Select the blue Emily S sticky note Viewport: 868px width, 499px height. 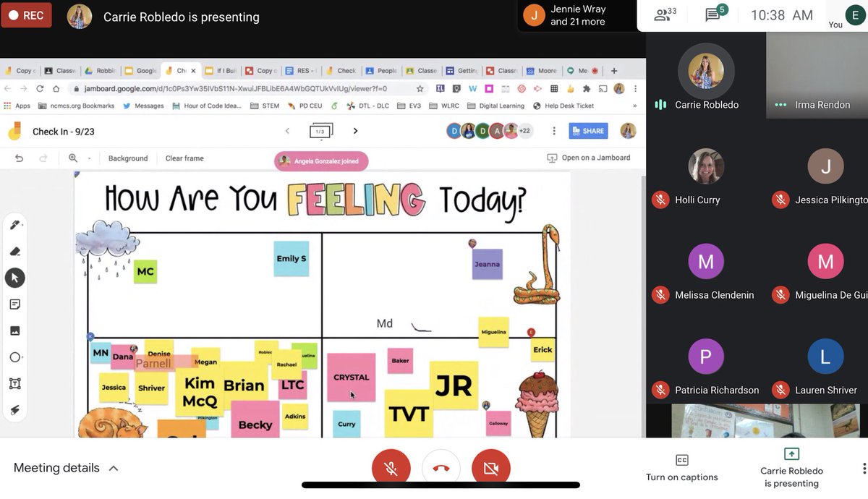(x=291, y=259)
